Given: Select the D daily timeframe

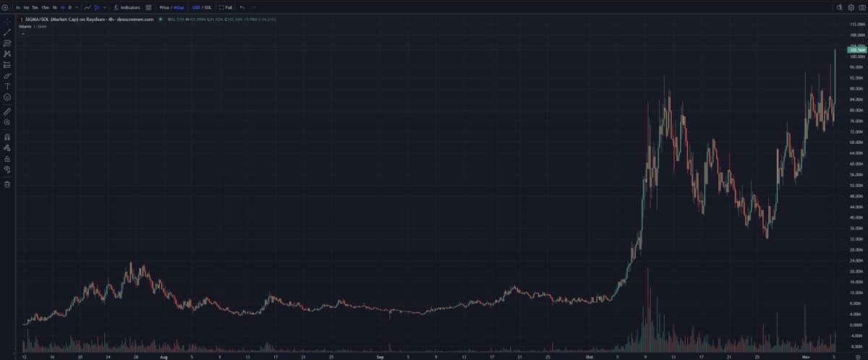Looking at the screenshot, I should [x=70, y=7].
